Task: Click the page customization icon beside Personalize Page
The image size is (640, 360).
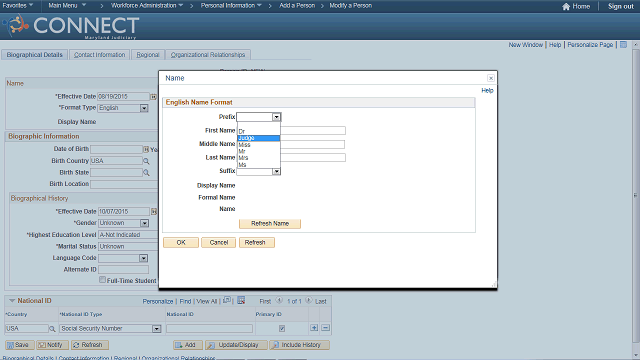Action: click(x=623, y=44)
